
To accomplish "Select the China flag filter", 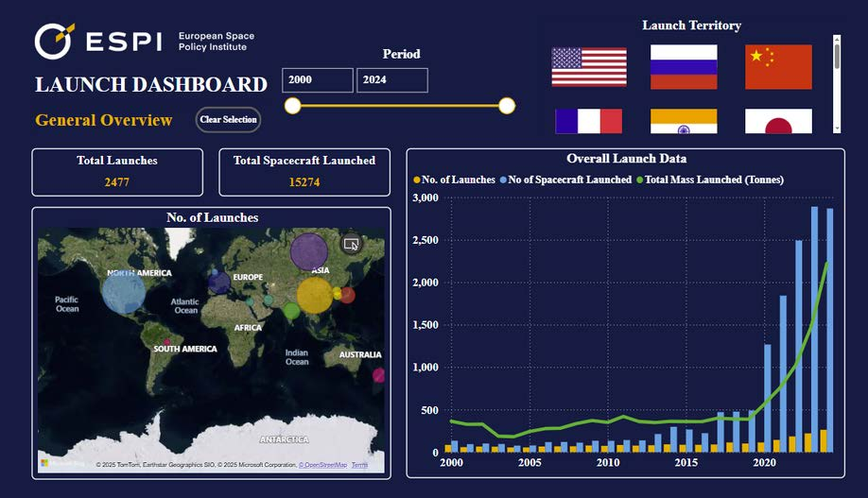I will pyautogui.click(x=778, y=67).
